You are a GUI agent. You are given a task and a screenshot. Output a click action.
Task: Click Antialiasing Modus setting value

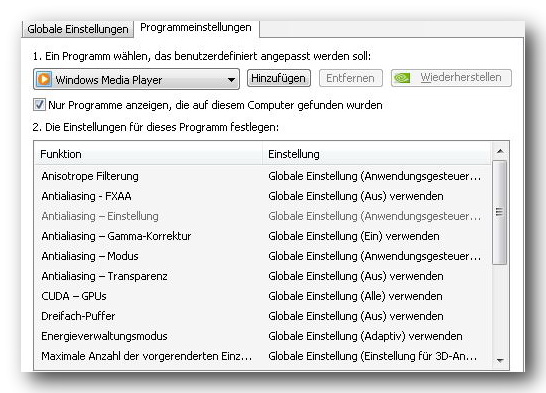point(375,257)
